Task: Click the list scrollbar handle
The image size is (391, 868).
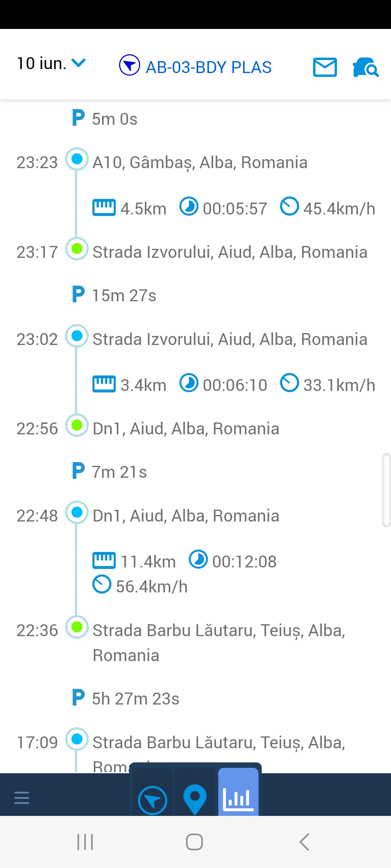Action: (x=386, y=490)
